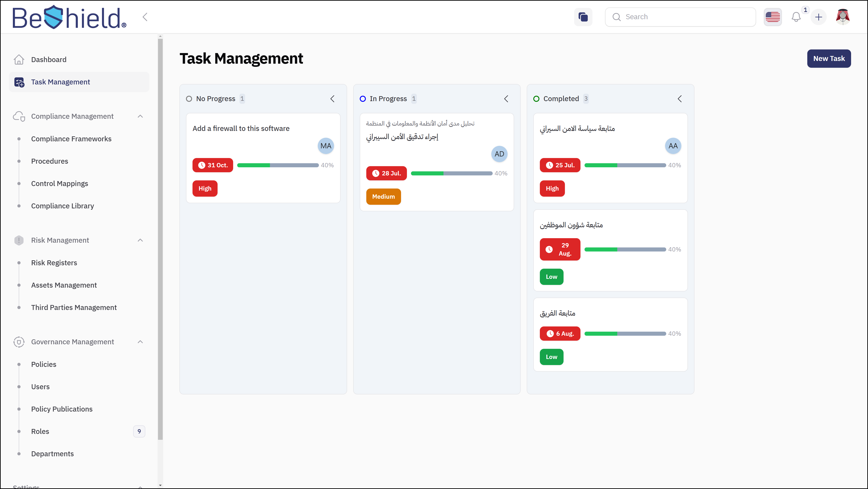Open the Roles page
Screen dimensions: 868x489
click(x=40, y=431)
